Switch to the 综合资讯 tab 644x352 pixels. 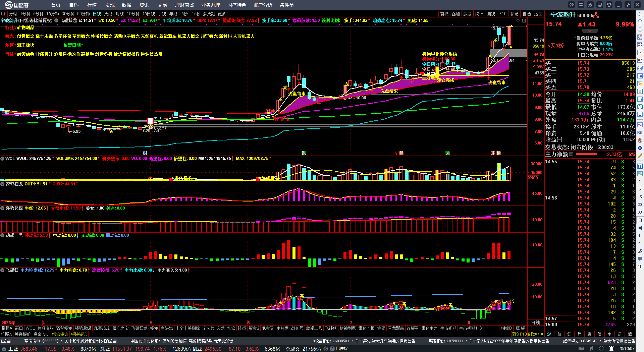point(60,334)
